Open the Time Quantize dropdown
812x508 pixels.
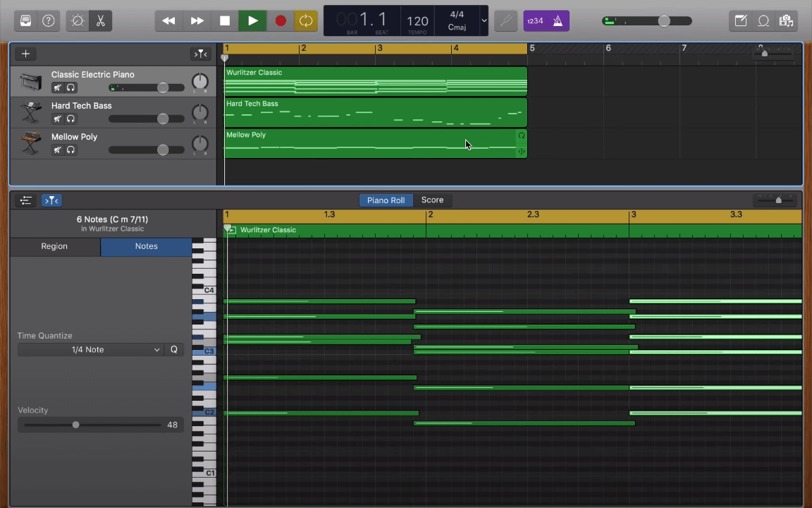(92, 349)
